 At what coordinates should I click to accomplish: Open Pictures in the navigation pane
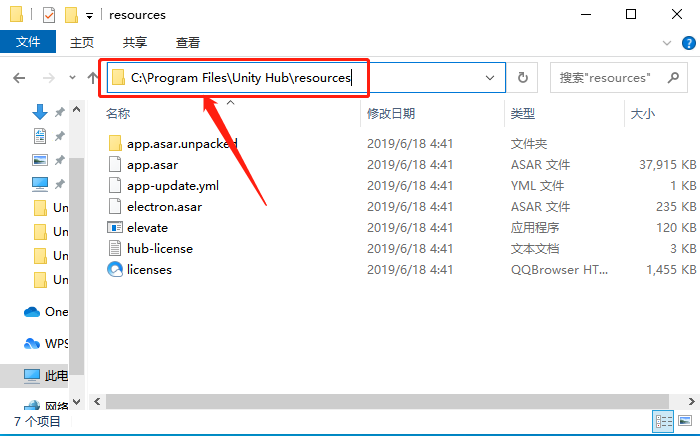40,160
